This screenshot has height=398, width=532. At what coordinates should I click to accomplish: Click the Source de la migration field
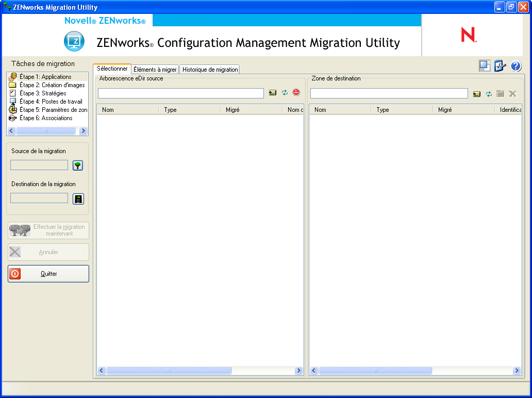39,165
